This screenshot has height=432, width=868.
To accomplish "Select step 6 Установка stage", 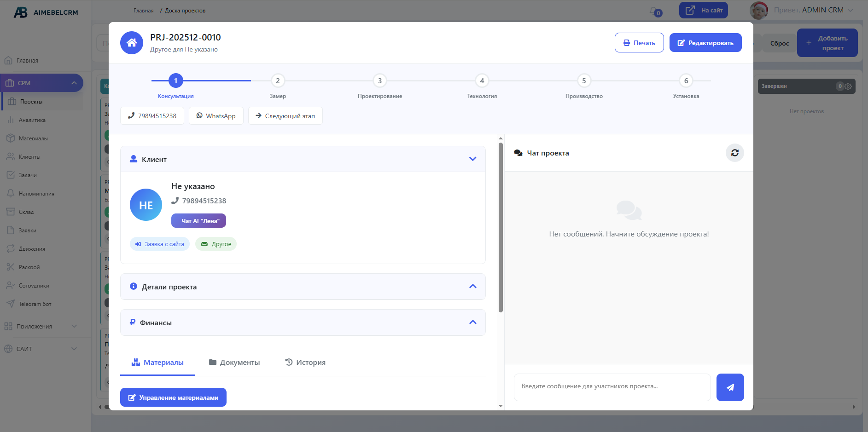I will [686, 81].
